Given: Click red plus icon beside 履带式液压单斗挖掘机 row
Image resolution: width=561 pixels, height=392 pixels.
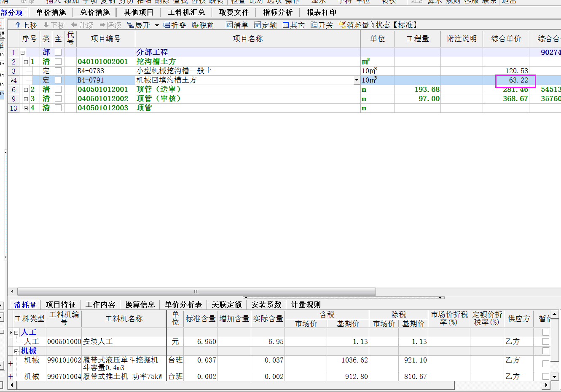Looking at the screenshot, I should click(11, 364).
